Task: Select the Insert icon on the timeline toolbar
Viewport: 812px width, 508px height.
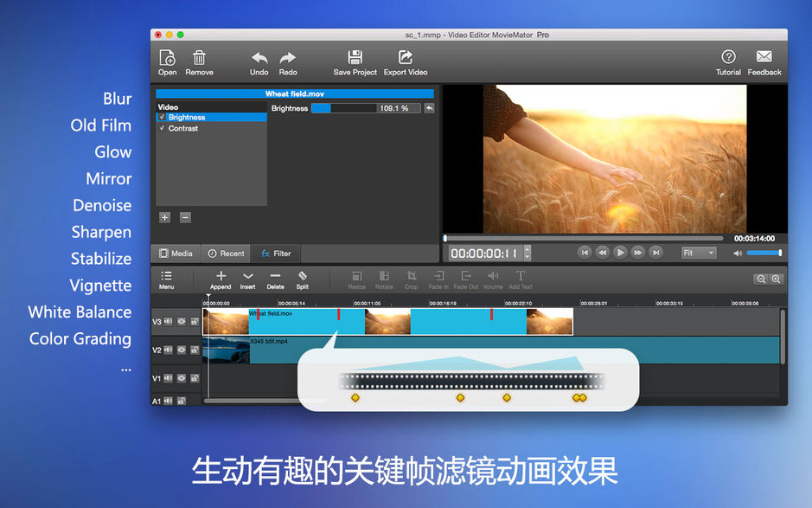Action: coord(248,279)
